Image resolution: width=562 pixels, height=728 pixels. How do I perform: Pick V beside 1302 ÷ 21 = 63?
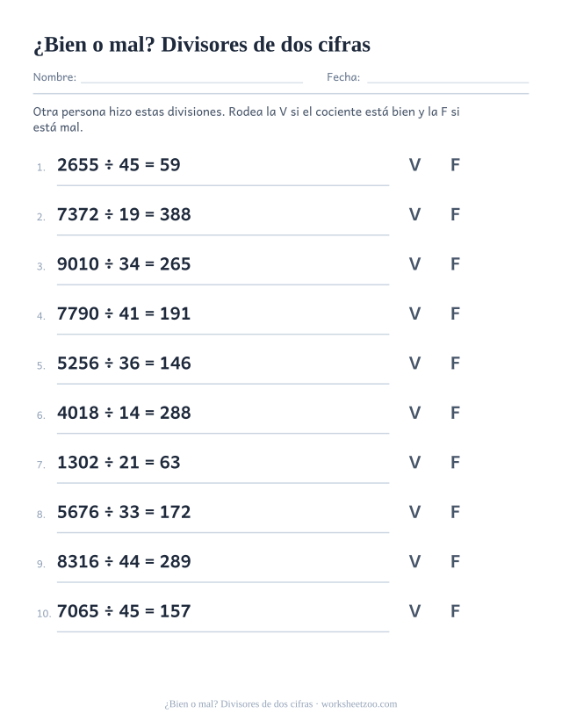pos(414,463)
